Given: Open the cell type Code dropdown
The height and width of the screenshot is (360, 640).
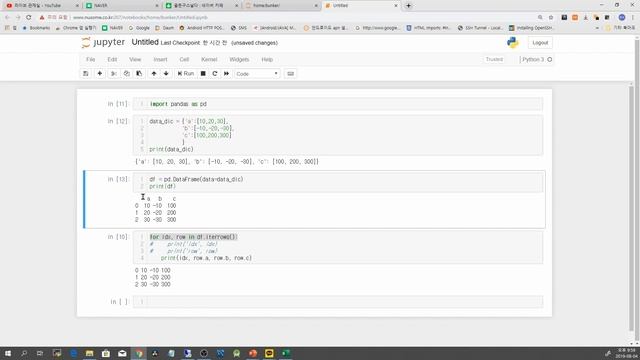Looking at the screenshot, I should tap(257, 74).
